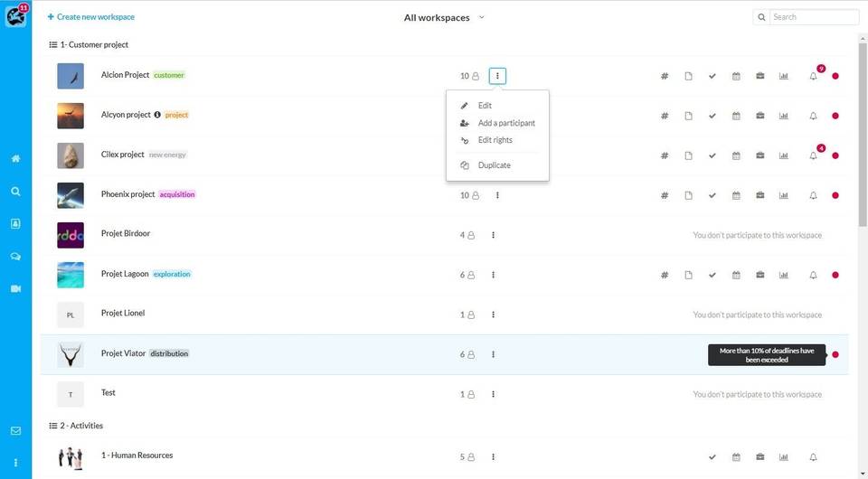Screen dimensions: 868x479
Task: Open the home icon in left sidebar
Action: 15,159
